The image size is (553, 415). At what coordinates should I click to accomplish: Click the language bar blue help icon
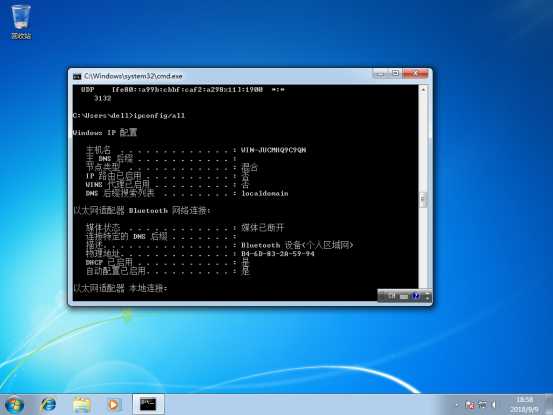pos(416,296)
